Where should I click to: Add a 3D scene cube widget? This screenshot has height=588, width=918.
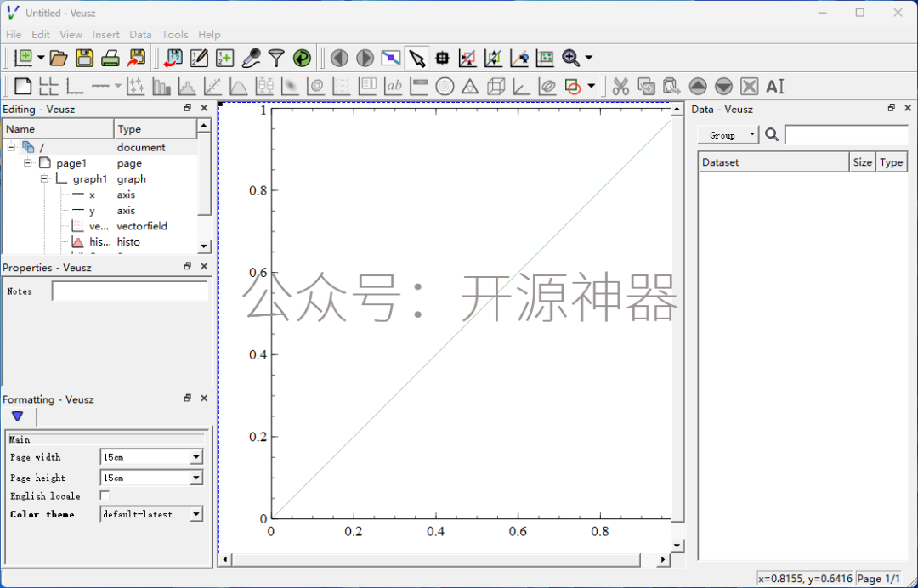click(496, 87)
